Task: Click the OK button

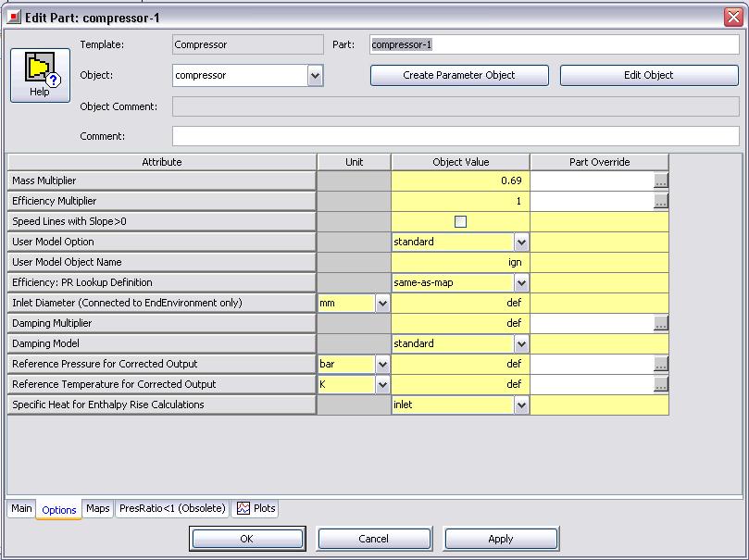Action: coord(247,539)
